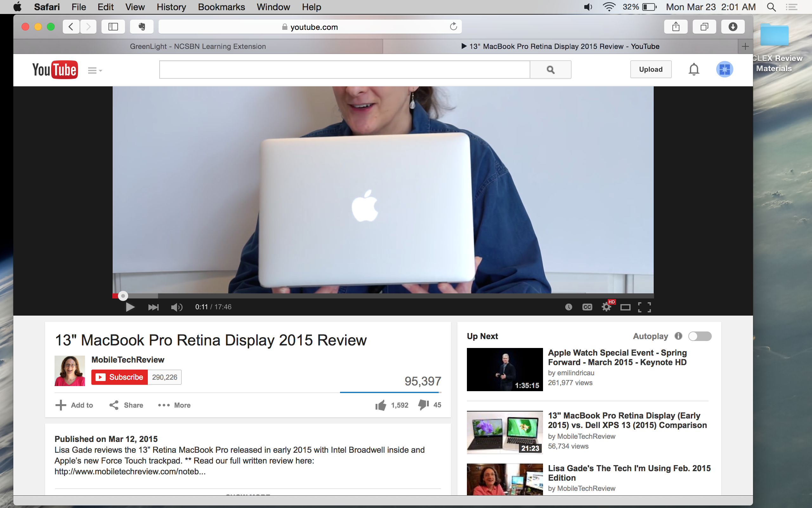Open the Help menu
812x508 pixels.
point(311,7)
